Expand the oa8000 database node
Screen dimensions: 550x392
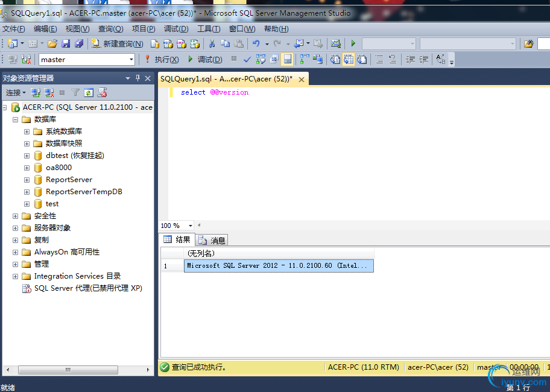tap(27, 168)
